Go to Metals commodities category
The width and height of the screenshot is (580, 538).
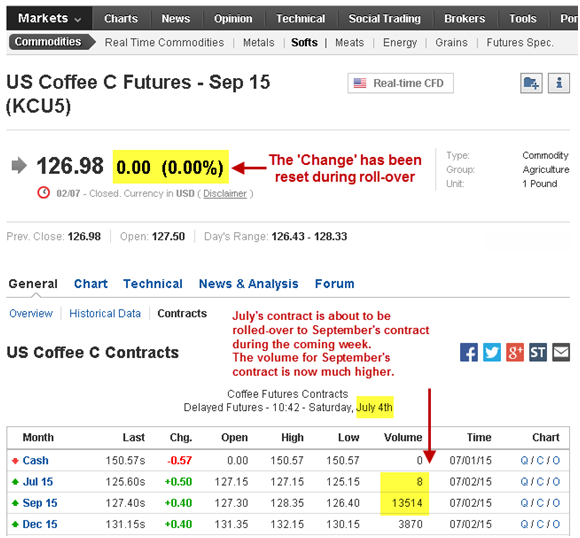point(259,43)
